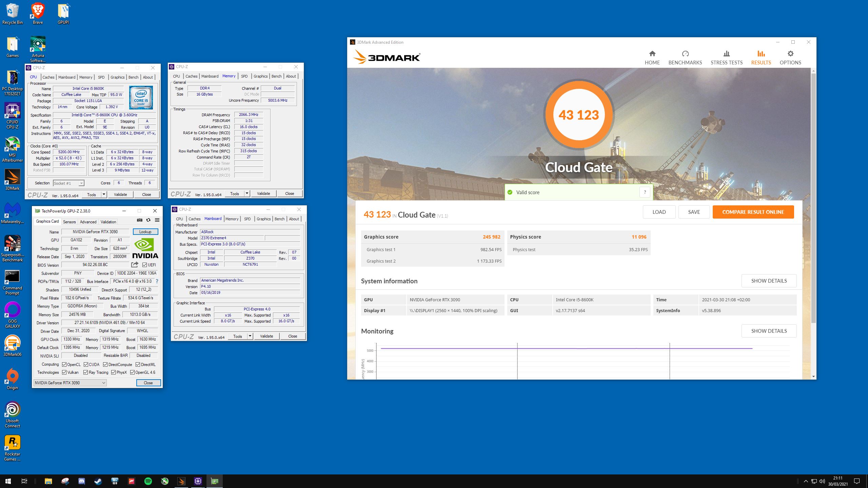The height and width of the screenshot is (488, 868).
Task: Click the 3DMark scrollbar down arrow
Action: [x=813, y=377]
